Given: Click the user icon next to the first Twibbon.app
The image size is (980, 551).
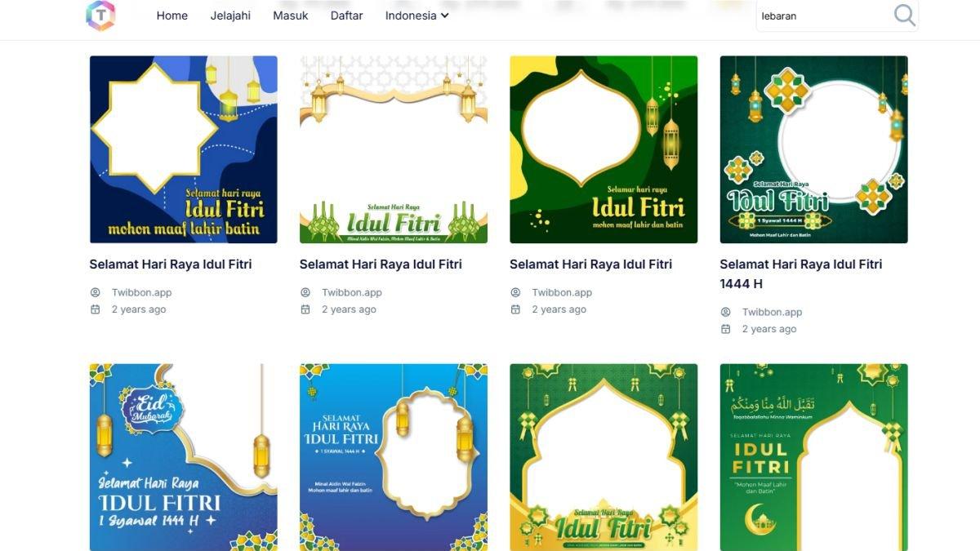Looking at the screenshot, I should click(x=95, y=292).
